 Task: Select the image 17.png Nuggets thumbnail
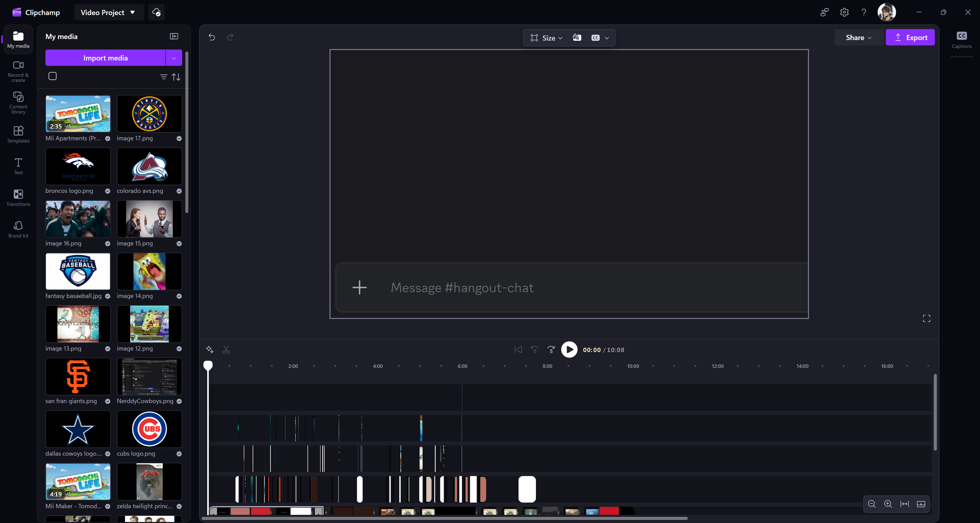[x=150, y=114]
